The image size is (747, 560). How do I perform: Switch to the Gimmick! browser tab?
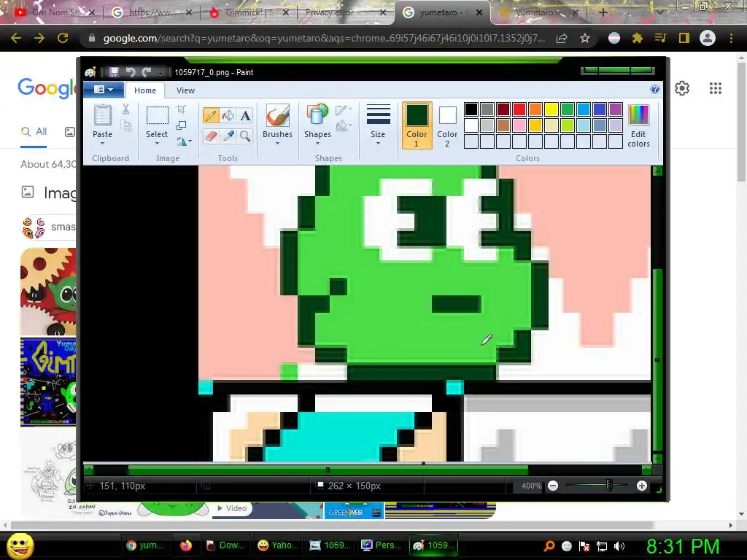coord(249,12)
